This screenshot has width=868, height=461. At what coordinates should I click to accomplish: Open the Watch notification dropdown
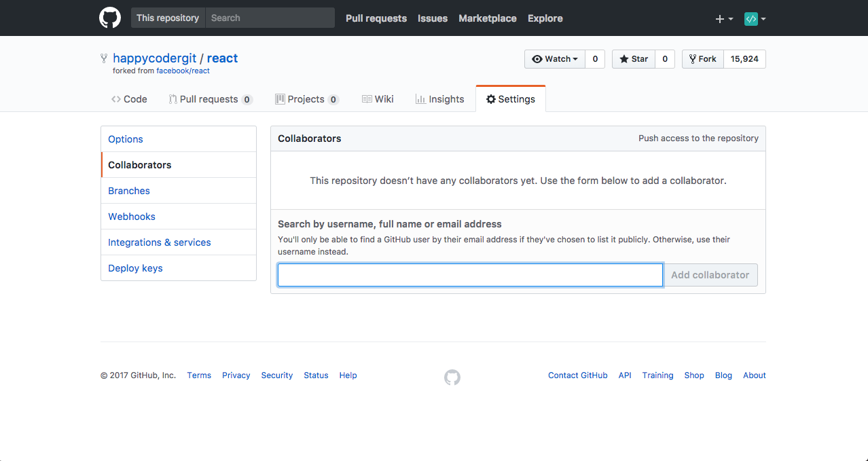click(x=574, y=58)
